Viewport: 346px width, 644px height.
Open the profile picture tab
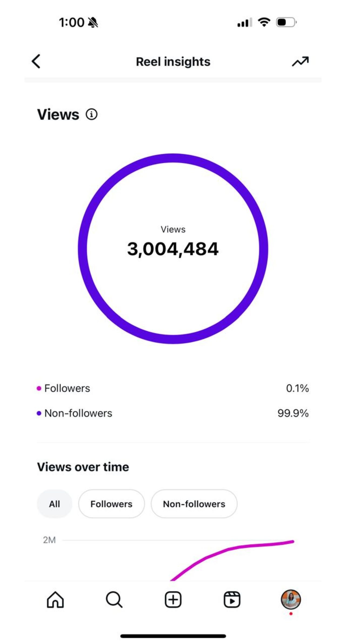pyautogui.click(x=291, y=599)
